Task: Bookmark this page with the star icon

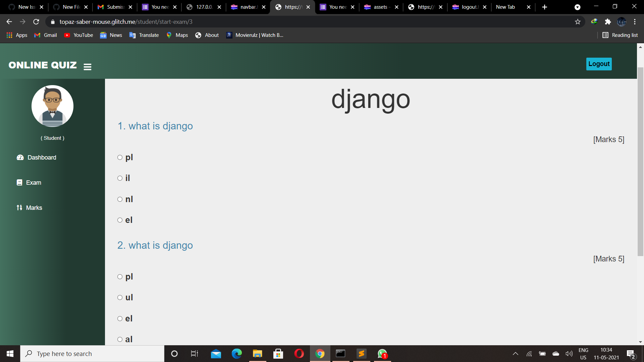Action: [578, 21]
